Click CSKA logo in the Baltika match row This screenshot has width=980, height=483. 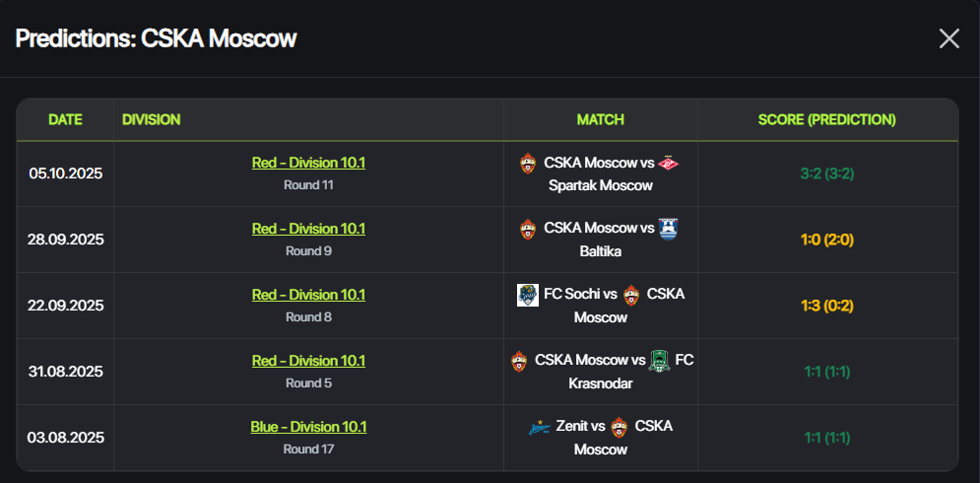point(529,229)
